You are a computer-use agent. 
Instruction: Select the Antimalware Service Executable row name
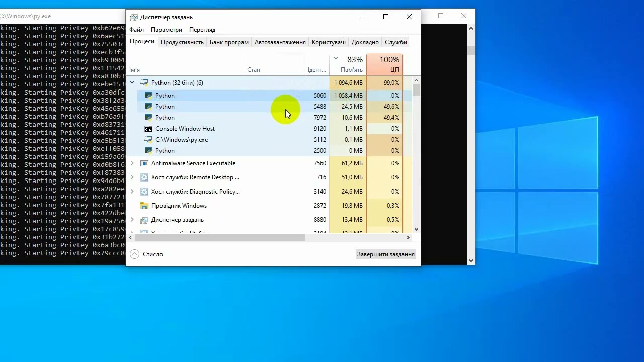tap(193, 163)
